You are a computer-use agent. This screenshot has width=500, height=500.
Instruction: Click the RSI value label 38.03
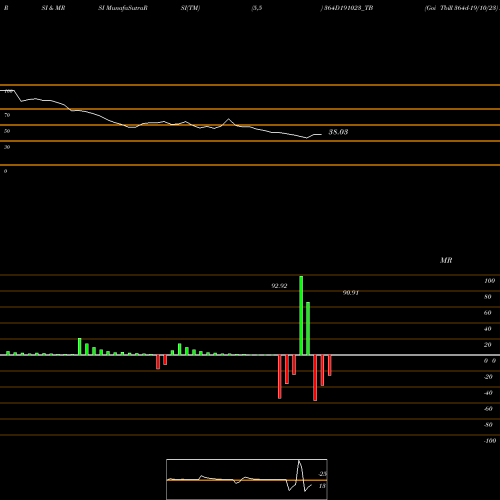(338, 132)
